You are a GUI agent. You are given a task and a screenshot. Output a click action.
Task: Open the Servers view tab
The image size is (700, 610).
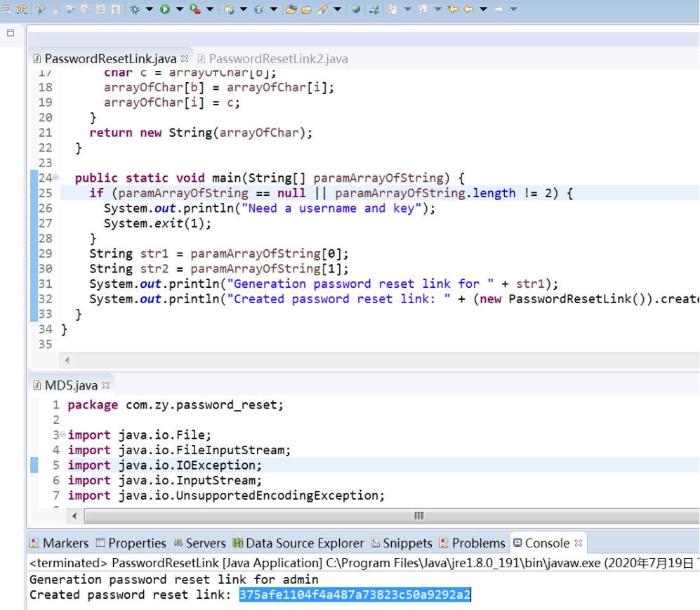pyautogui.click(x=200, y=543)
